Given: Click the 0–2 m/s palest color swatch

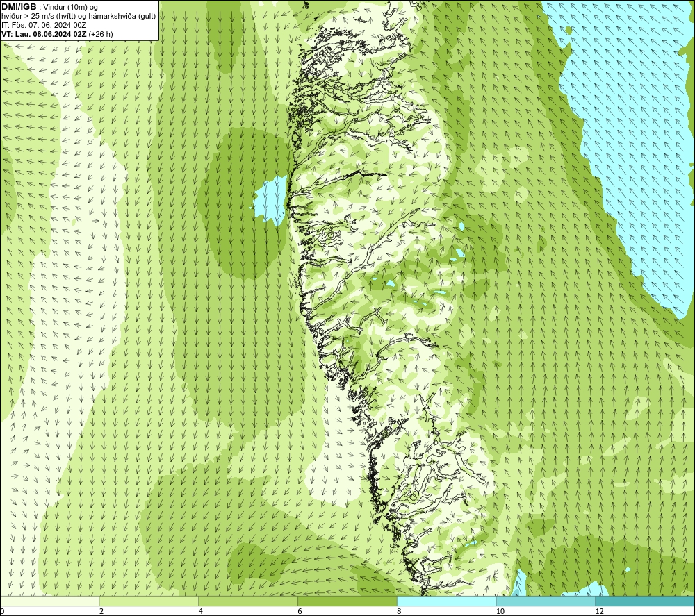Looking at the screenshot, I should [x=49, y=601].
